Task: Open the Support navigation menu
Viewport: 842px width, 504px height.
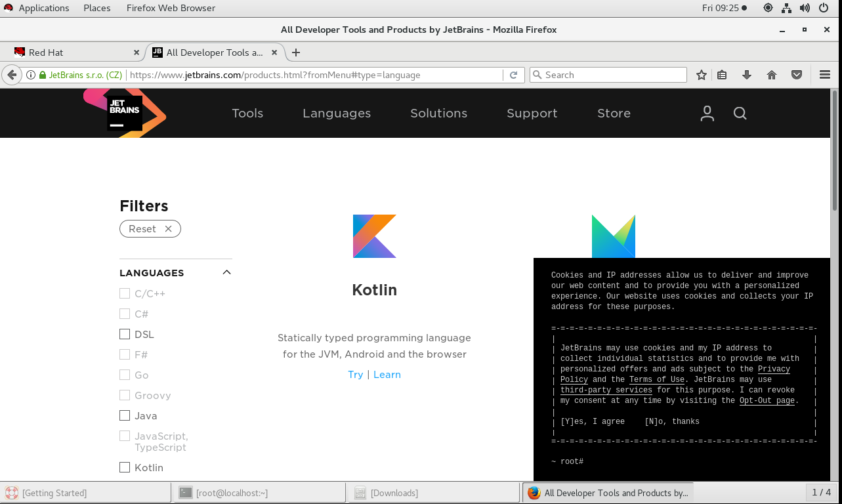Action: pyautogui.click(x=532, y=114)
